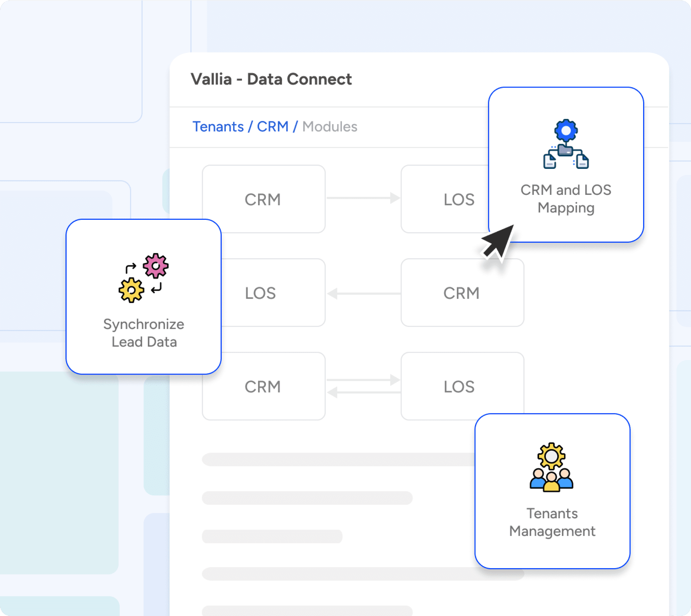Select the top-left CRM box
This screenshot has width=691, height=616.
263,199
